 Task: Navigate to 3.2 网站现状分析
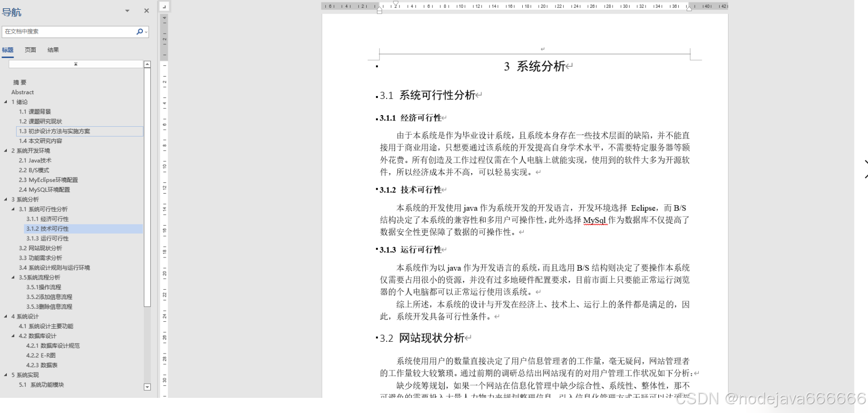[x=40, y=248]
